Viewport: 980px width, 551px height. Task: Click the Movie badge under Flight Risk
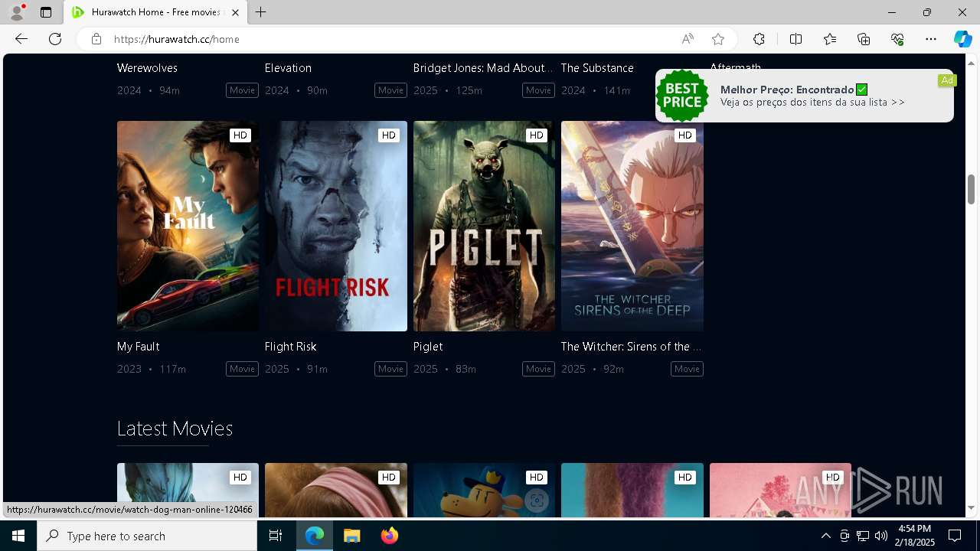(x=390, y=369)
